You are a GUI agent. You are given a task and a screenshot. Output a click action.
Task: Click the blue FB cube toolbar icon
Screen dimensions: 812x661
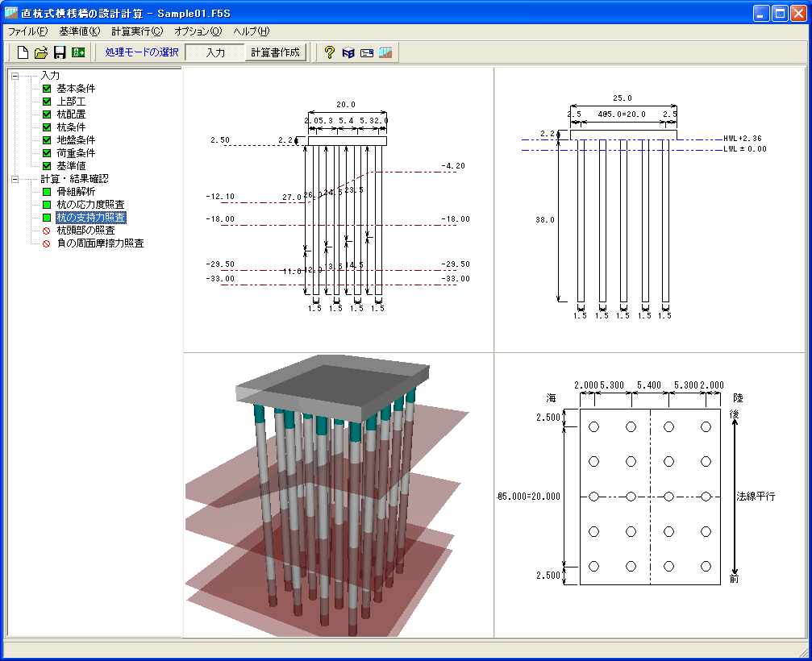point(348,52)
